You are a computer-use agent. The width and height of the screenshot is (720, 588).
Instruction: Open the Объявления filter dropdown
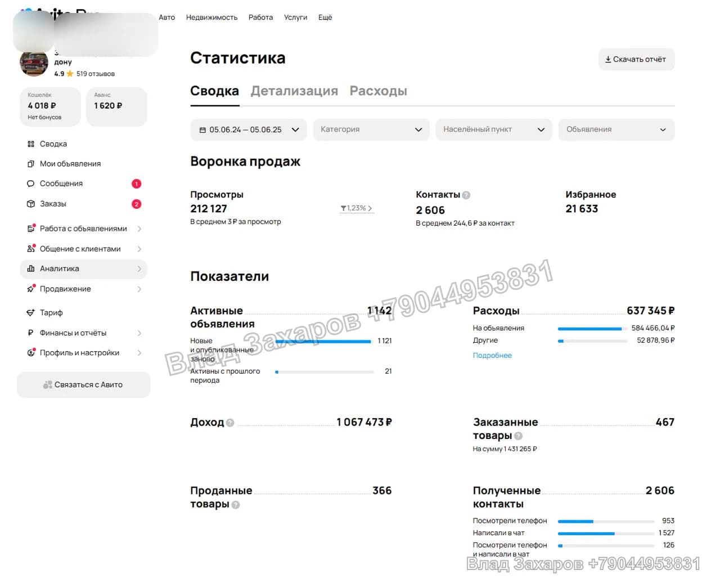tap(616, 129)
